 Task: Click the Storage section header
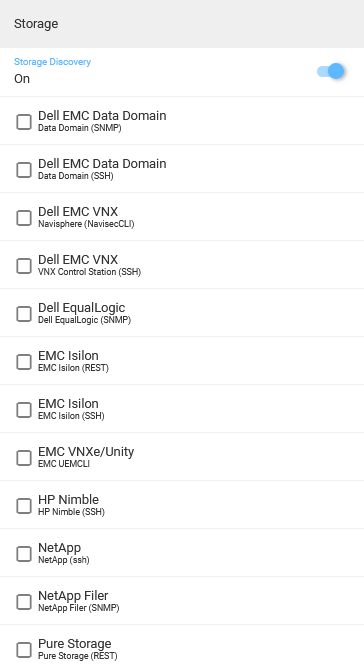pyautogui.click(x=36, y=24)
